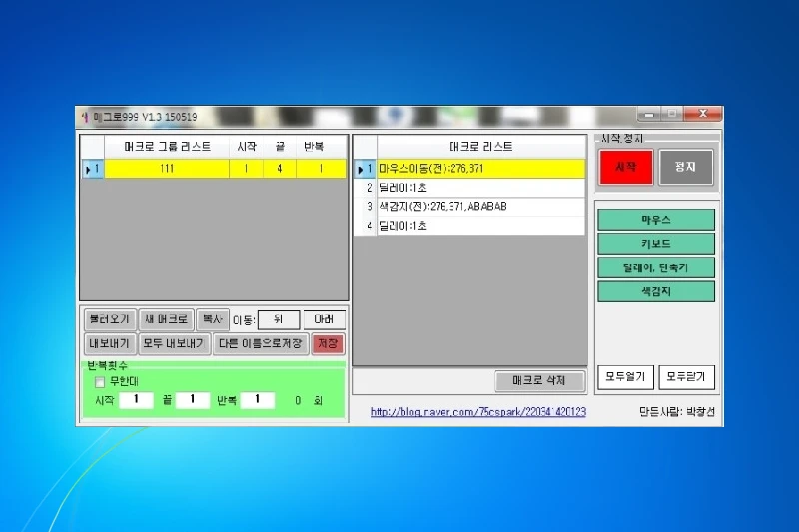This screenshot has width=799, height=532.
Task: Click the 끝 input field in 반복횟수
Action: (x=192, y=400)
